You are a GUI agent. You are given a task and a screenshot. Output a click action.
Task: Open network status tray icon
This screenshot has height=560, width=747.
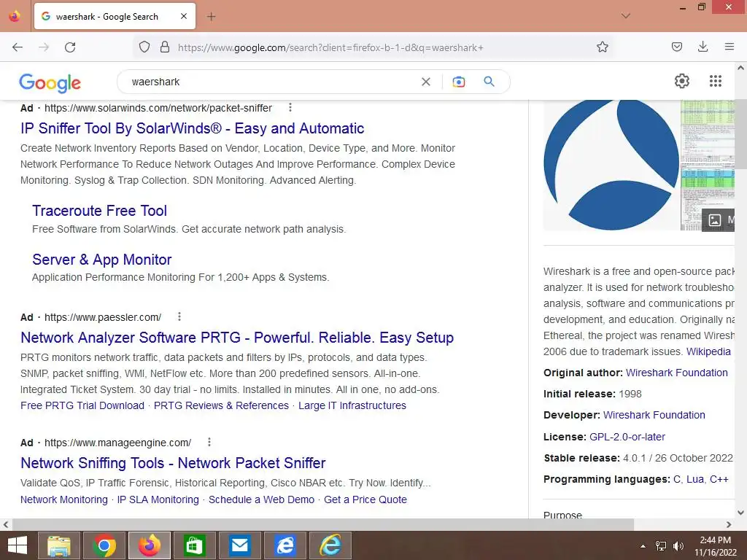click(x=661, y=545)
